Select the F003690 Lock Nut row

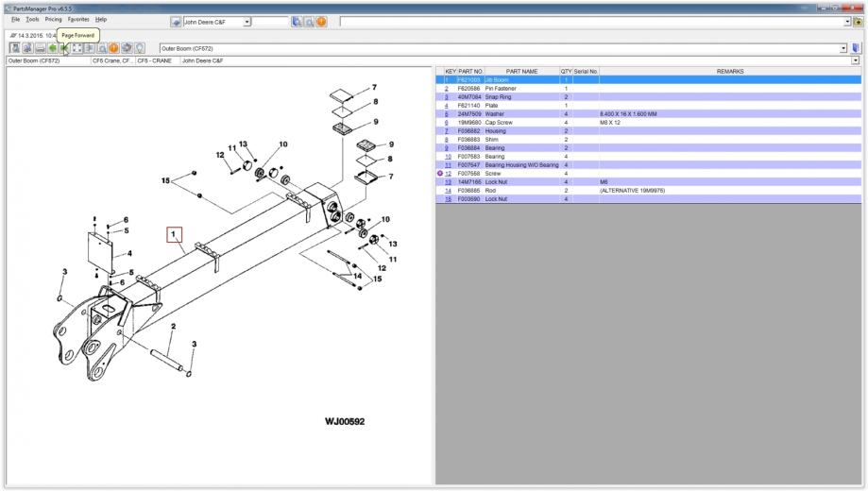click(648, 198)
